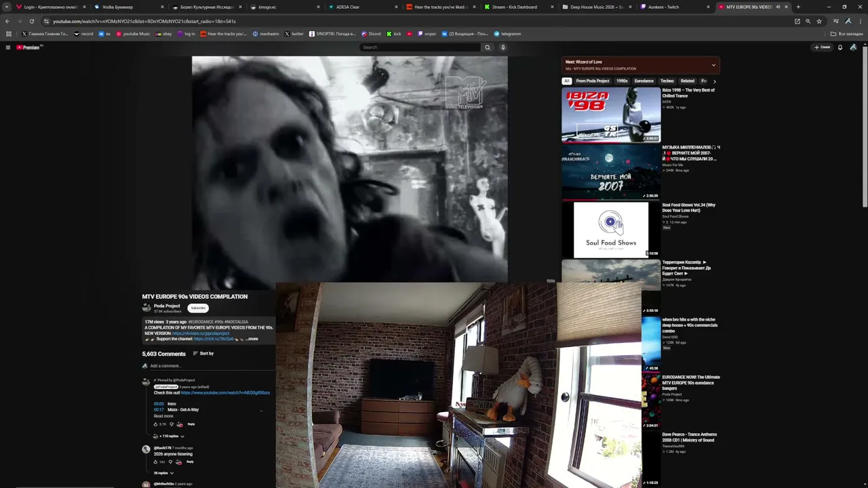
Task: Switch to the "Stream - Kick Dashboard" tab
Action: click(x=518, y=7)
